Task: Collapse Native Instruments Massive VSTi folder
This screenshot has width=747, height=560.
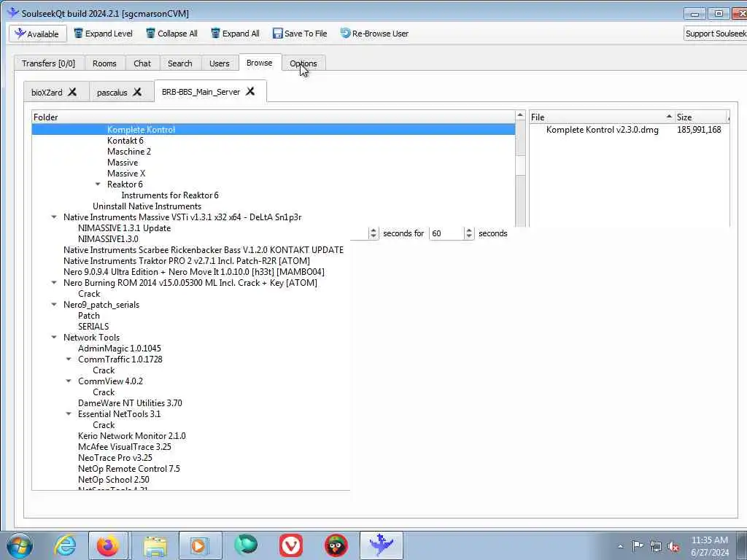Action: click(54, 217)
